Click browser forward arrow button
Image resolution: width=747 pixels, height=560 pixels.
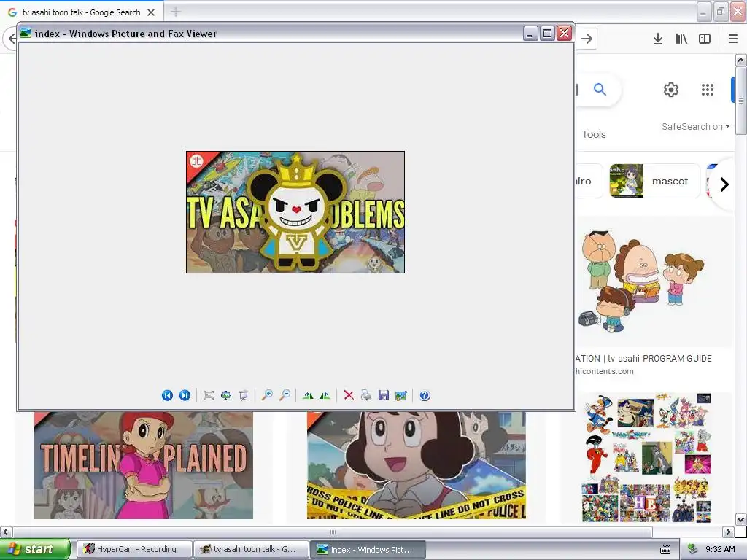[x=587, y=39]
